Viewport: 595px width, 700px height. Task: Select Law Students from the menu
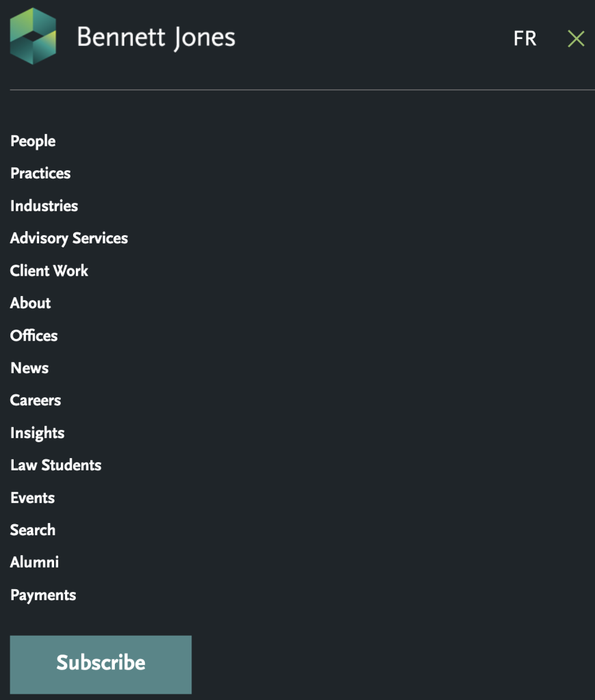click(56, 466)
